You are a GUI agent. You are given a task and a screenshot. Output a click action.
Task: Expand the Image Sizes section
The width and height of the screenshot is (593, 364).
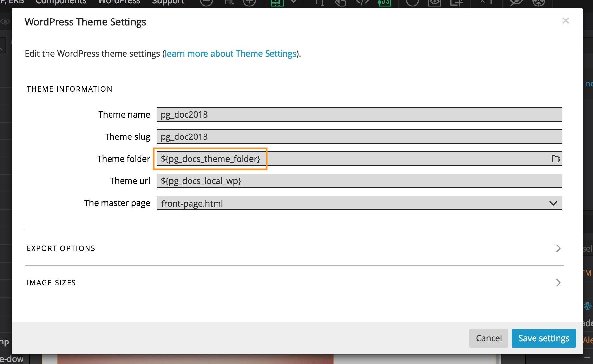[x=294, y=283]
